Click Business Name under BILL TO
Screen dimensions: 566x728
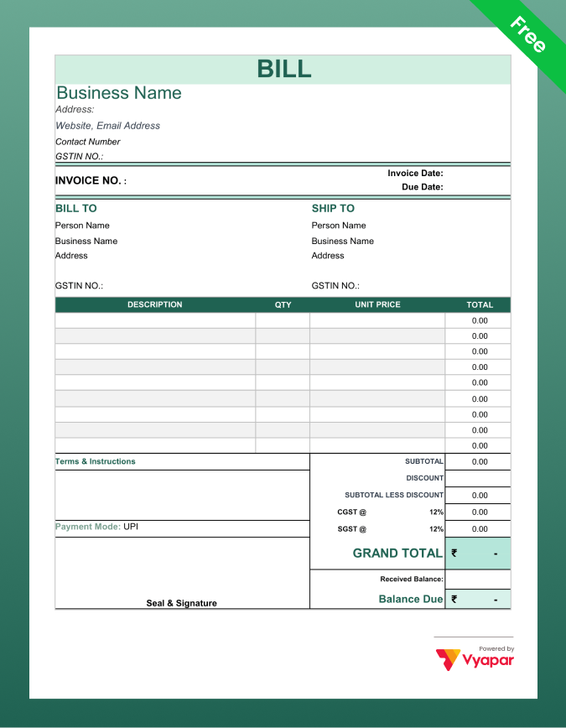tap(86, 241)
